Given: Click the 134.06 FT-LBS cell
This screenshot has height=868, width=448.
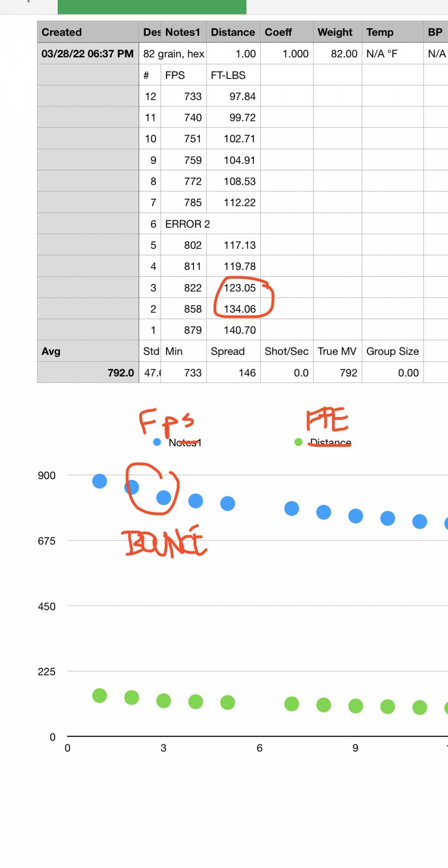Looking at the screenshot, I should coord(233,309).
